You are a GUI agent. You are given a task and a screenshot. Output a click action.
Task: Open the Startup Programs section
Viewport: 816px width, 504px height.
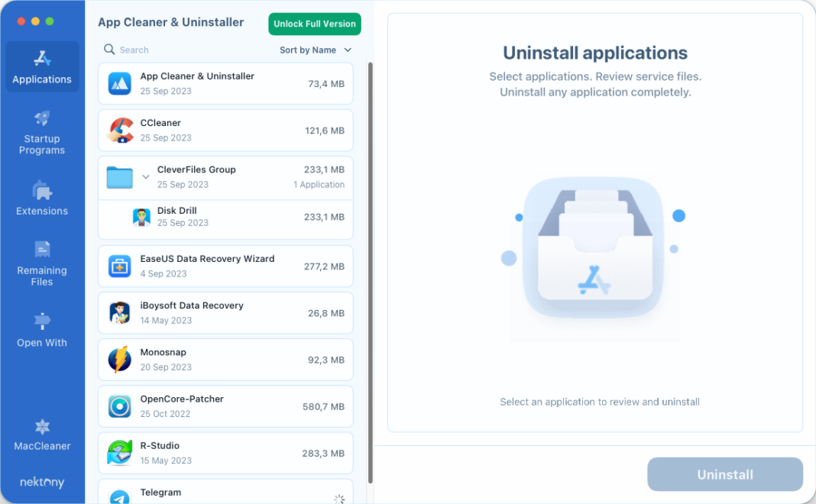(42, 131)
